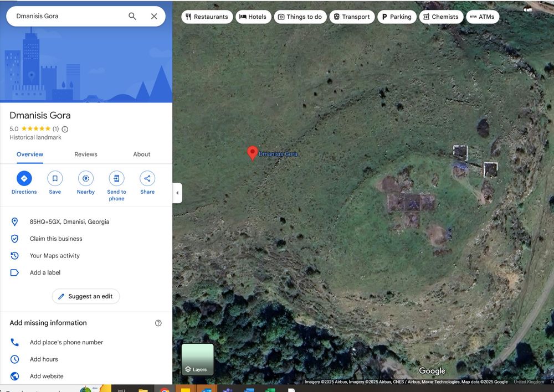Click the clock icon for hours
554x392 pixels.
14,359
